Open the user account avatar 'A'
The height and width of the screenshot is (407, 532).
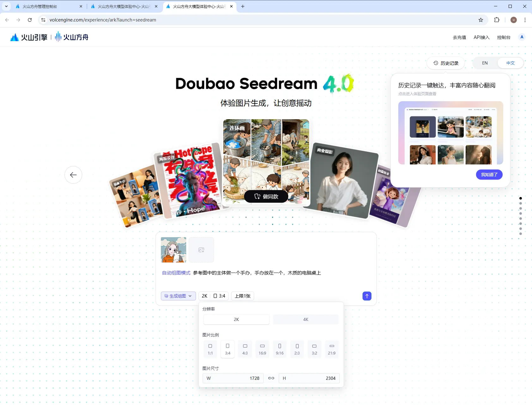[x=522, y=37]
